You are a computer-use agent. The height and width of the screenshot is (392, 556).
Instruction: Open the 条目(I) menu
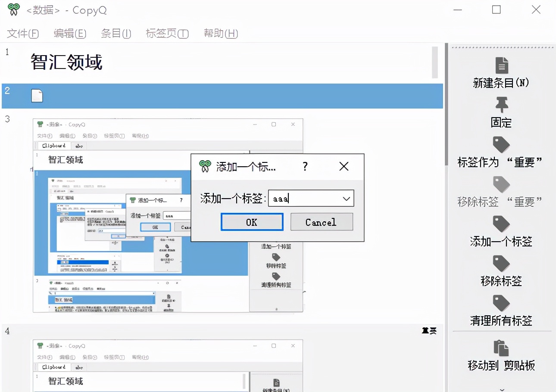116,34
